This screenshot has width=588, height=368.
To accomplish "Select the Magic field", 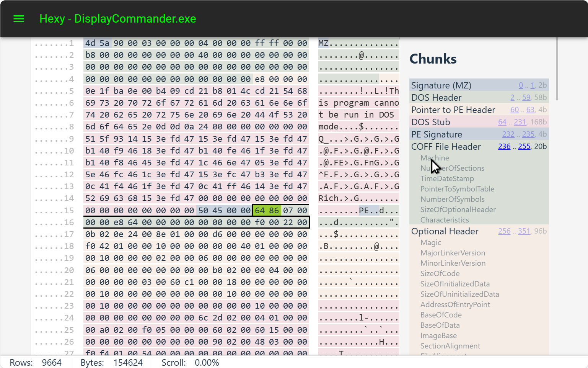I will pos(431,242).
